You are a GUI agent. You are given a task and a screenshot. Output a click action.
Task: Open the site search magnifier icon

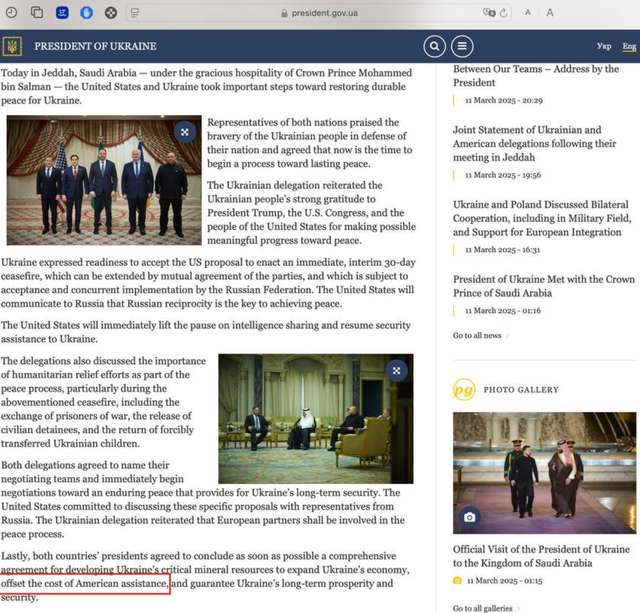pos(434,46)
